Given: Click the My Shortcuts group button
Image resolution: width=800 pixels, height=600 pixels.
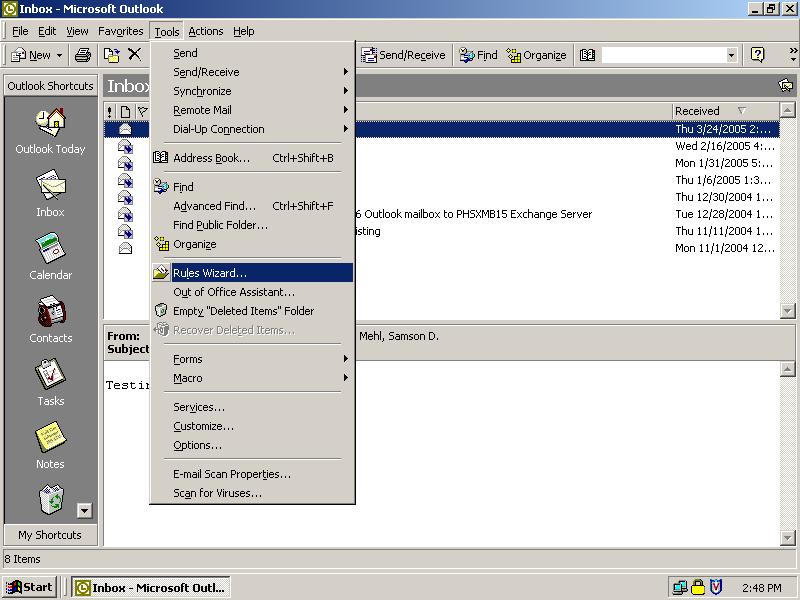Looking at the screenshot, I should coord(50,535).
